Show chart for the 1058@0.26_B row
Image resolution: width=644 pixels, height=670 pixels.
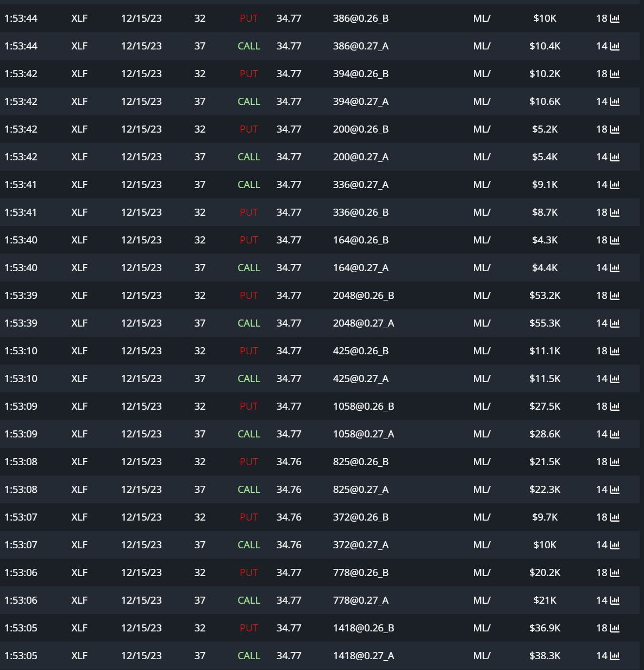(x=615, y=406)
